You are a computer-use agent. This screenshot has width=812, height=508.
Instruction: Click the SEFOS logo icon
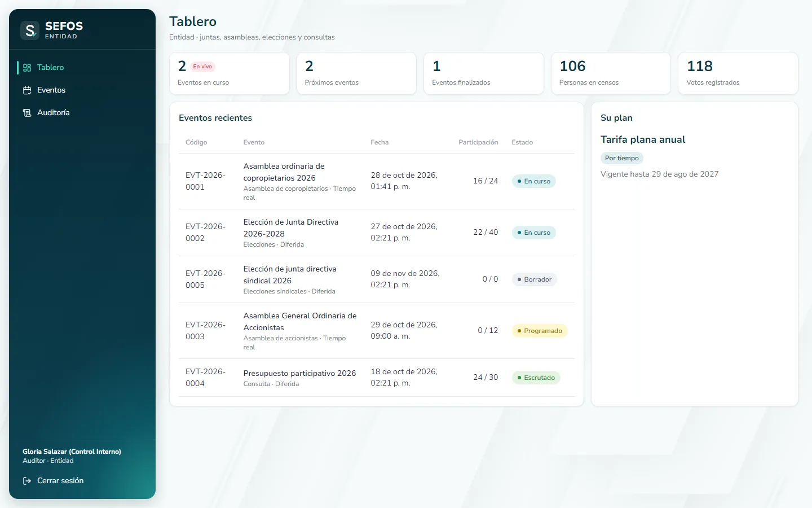(30, 30)
